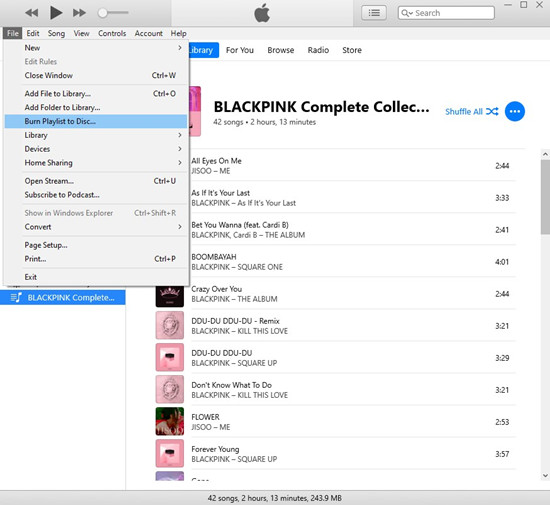Click the status bar song count text

pyautogui.click(x=275, y=498)
